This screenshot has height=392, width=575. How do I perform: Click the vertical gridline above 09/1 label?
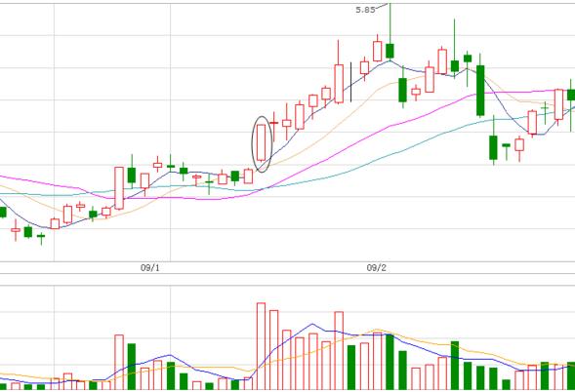point(170,132)
